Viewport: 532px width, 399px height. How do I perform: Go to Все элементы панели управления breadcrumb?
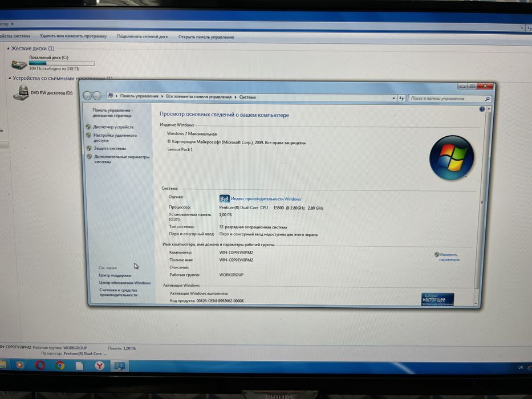[198, 97]
